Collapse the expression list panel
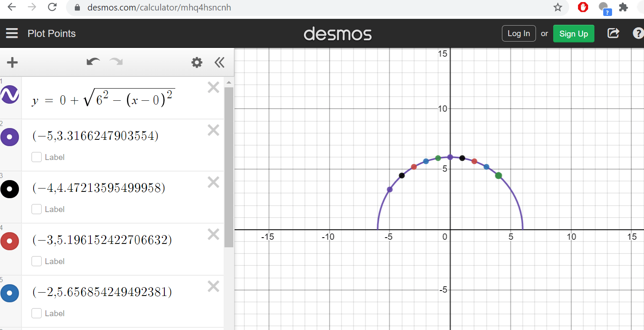Screen dimensions: 644x330 [x=219, y=62]
